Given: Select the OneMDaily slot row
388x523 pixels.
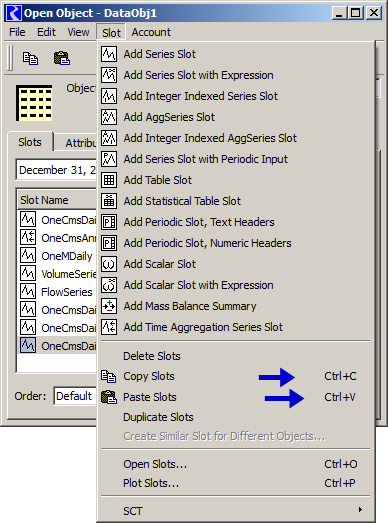Looking at the screenshot, I should (57, 256).
